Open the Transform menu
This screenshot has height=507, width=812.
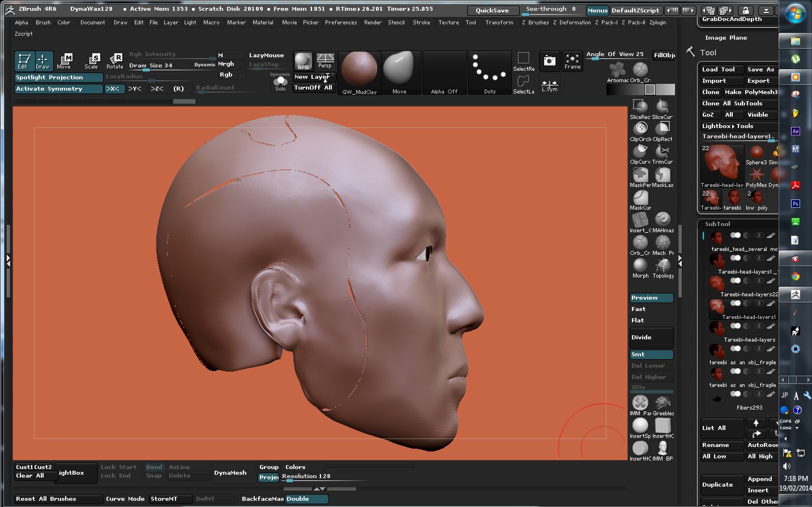[x=499, y=23]
